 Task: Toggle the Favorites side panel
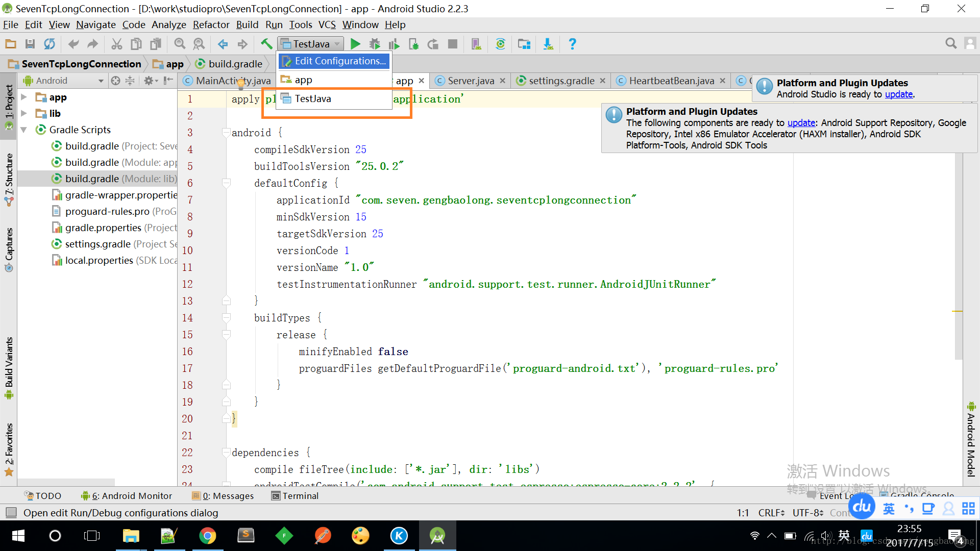(9, 449)
